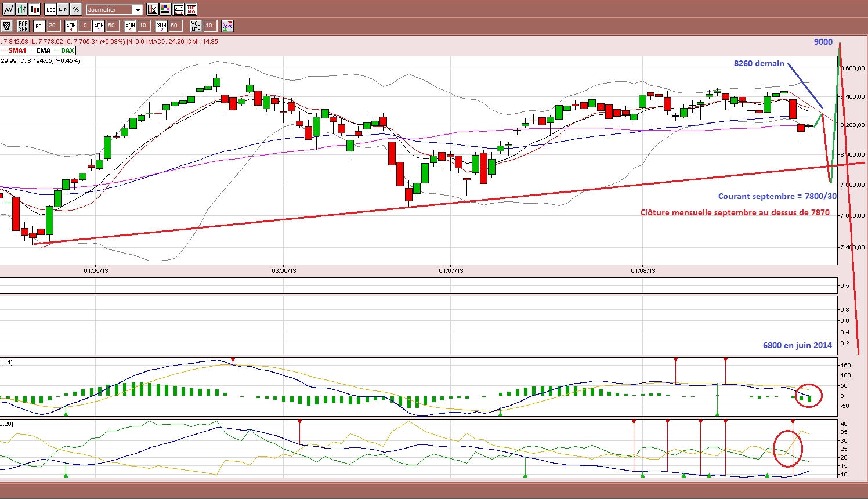Click the signals crossover indicator icon
The height and width of the screenshot is (499, 868).
pyautogui.click(x=227, y=26)
